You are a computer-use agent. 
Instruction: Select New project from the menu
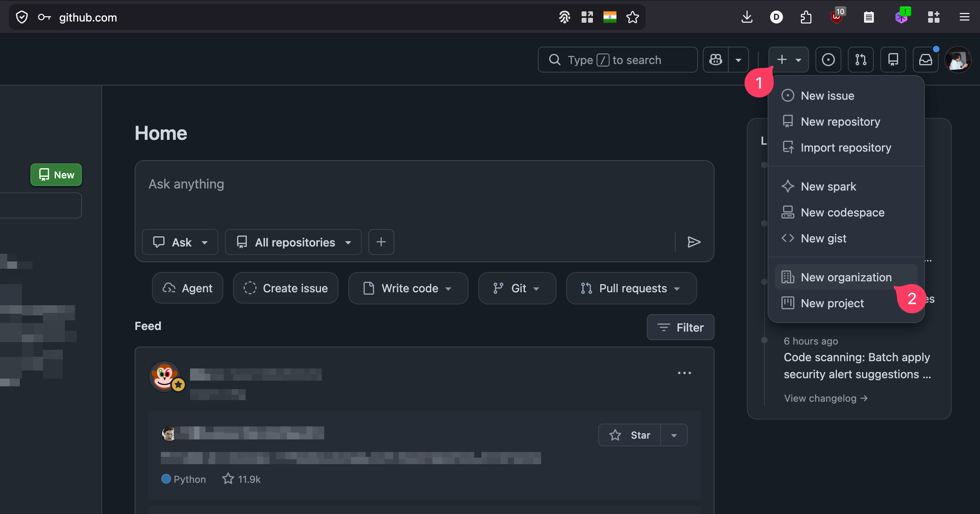pos(846,303)
